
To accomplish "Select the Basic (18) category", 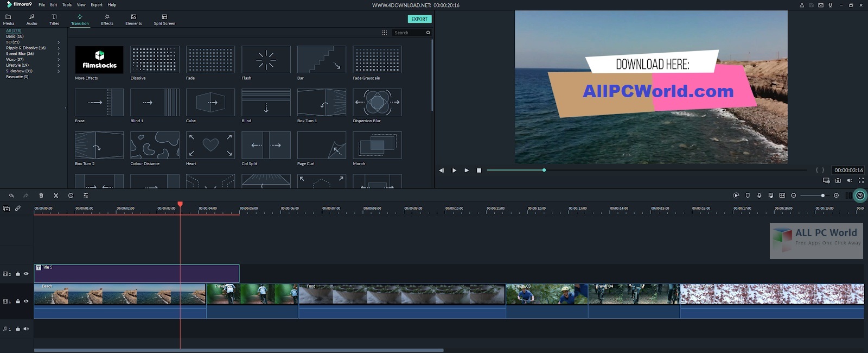I will tap(15, 36).
